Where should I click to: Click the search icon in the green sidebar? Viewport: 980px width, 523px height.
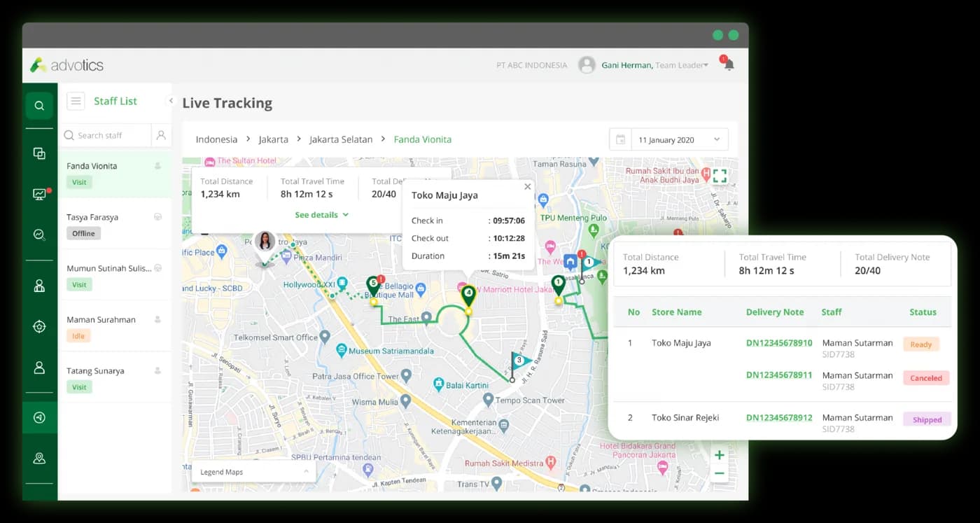(x=39, y=106)
